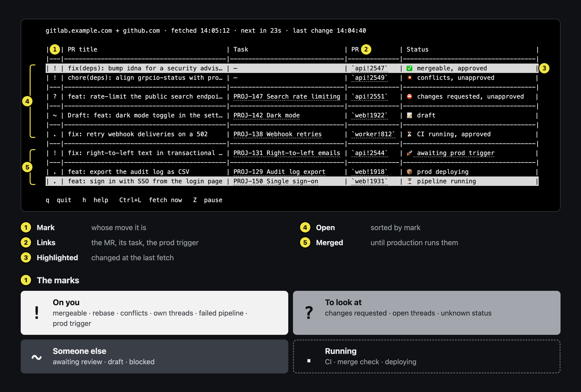Click the On you card heading

66,302
